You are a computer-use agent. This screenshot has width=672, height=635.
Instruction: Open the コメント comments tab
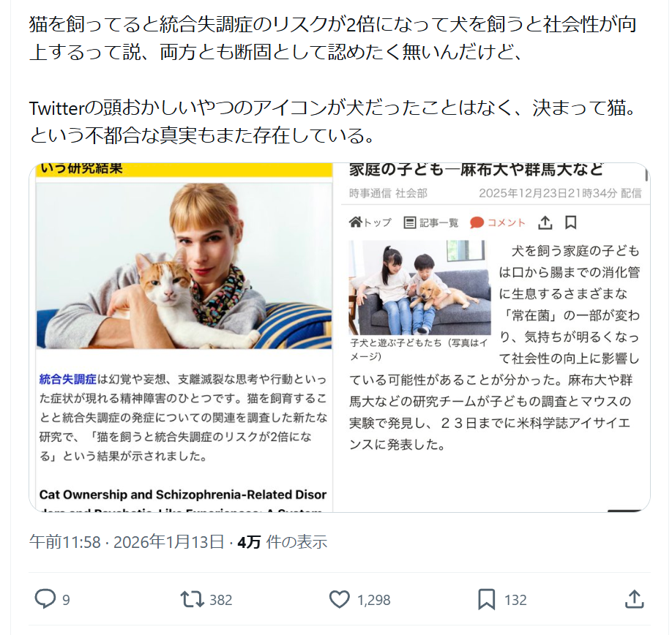pos(497,222)
